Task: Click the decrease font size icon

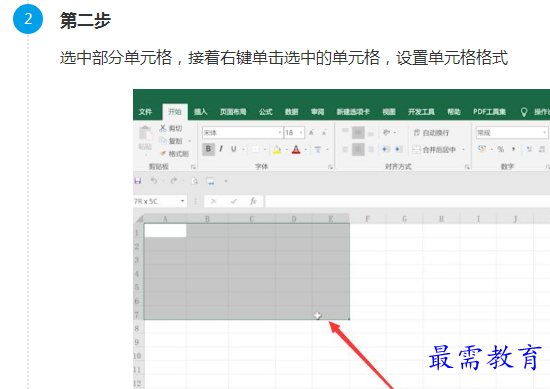Action: click(x=324, y=133)
